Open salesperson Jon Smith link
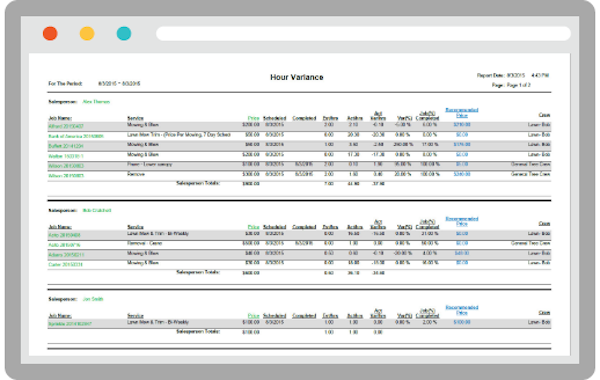Viewport: 600px width, 380px height. coord(93,299)
